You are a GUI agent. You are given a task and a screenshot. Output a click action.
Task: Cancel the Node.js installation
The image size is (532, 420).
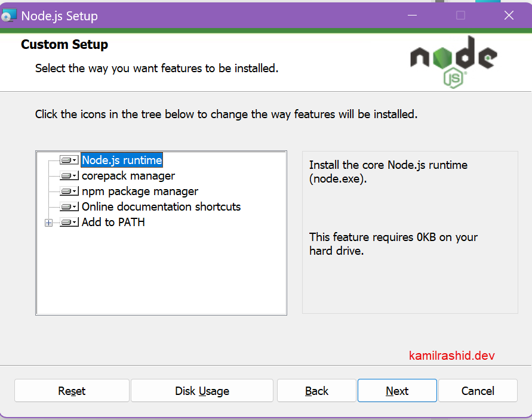point(478,391)
